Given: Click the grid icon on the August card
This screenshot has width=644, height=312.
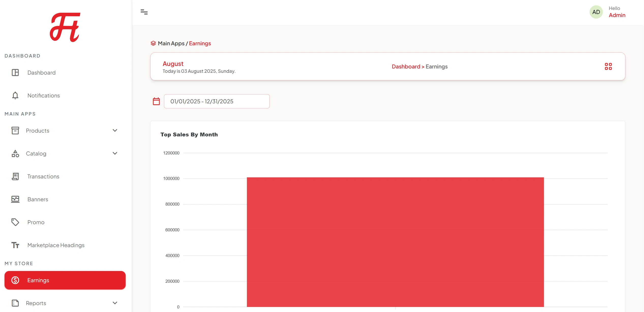Looking at the screenshot, I should (x=608, y=66).
